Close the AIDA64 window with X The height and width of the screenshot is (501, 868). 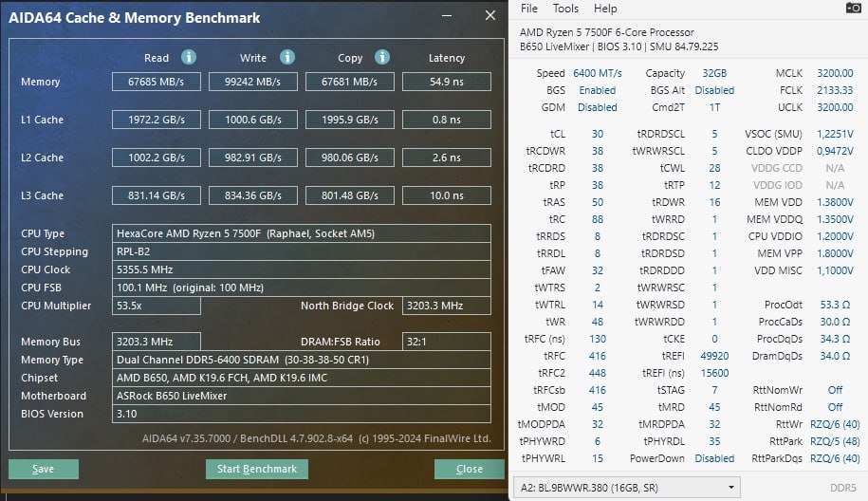(x=489, y=15)
